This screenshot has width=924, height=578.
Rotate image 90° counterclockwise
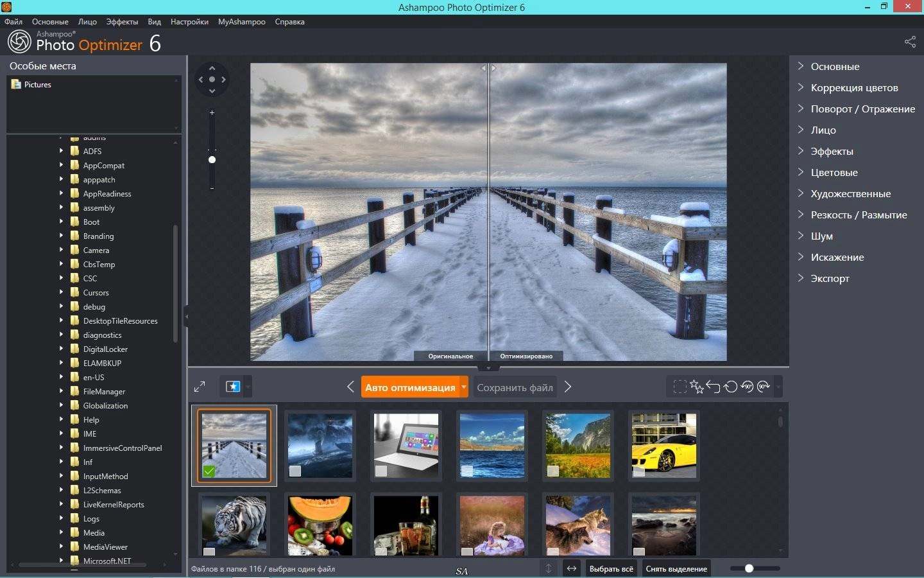point(747,387)
